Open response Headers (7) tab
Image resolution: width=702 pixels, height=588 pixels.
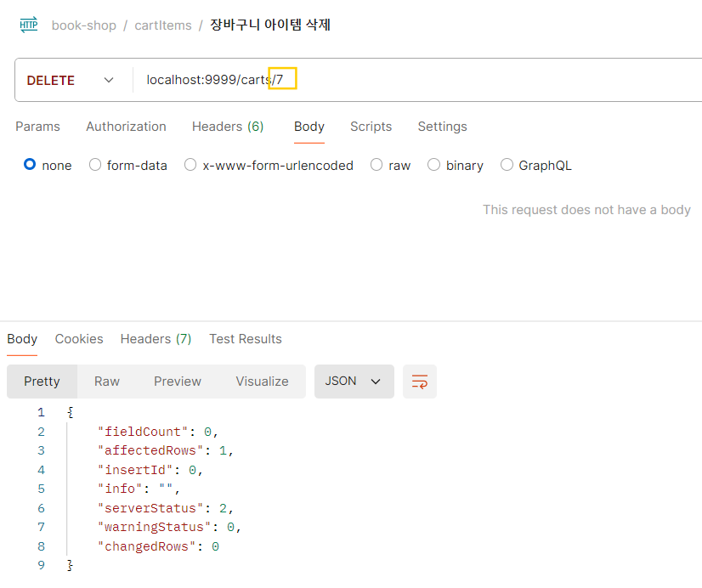[156, 339]
